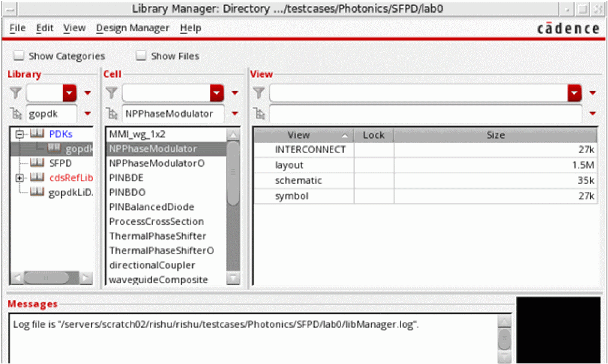This screenshot has width=608, height=364.
Task: Click the View filter funnel icon
Action: (258, 92)
